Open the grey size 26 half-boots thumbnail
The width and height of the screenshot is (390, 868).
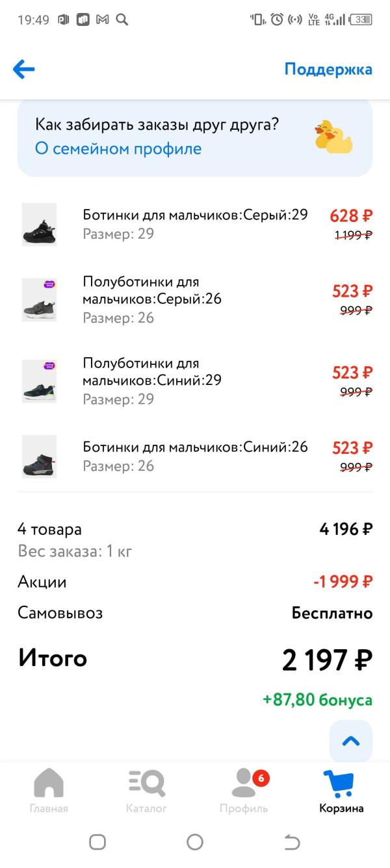pyautogui.click(x=39, y=299)
